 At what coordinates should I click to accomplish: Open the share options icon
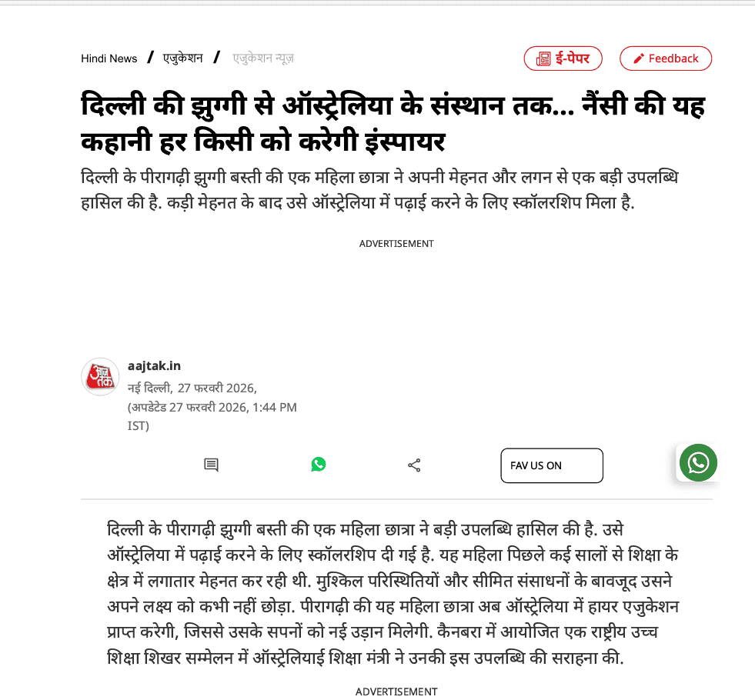click(414, 465)
